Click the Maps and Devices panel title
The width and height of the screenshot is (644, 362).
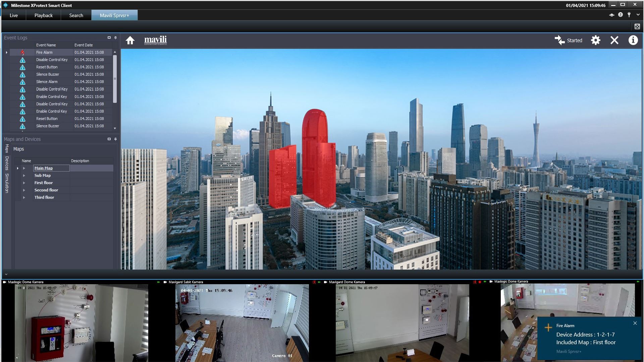click(x=22, y=139)
